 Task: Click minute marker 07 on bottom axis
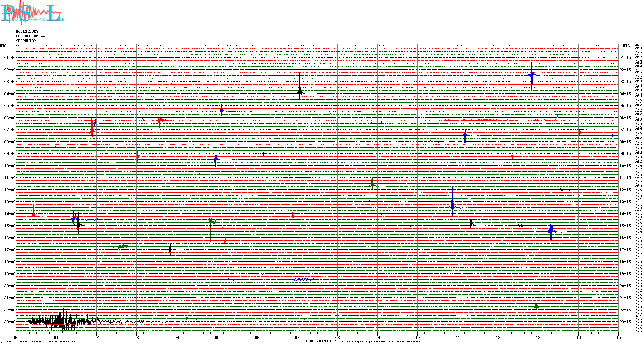click(297, 337)
